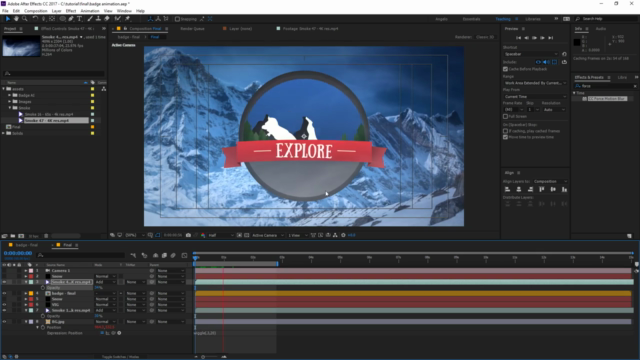Switch to the Audio panel tab
Viewport: 640px width, 360px height.
point(601,29)
